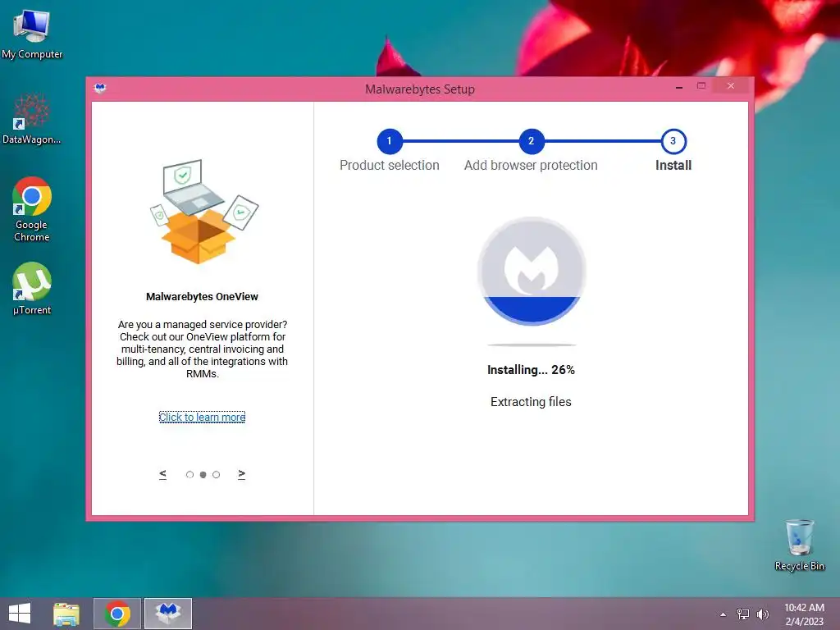840x630 pixels.
Task: Go to next promo slide arrow
Action: pyautogui.click(x=242, y=474)
